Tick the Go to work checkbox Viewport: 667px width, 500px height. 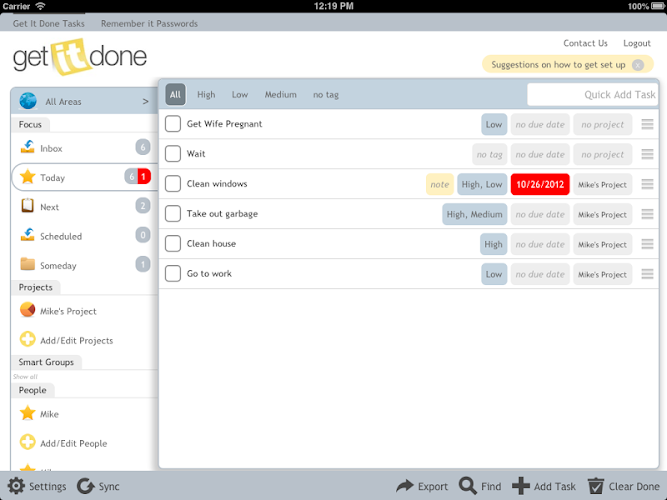coord(173,274)
